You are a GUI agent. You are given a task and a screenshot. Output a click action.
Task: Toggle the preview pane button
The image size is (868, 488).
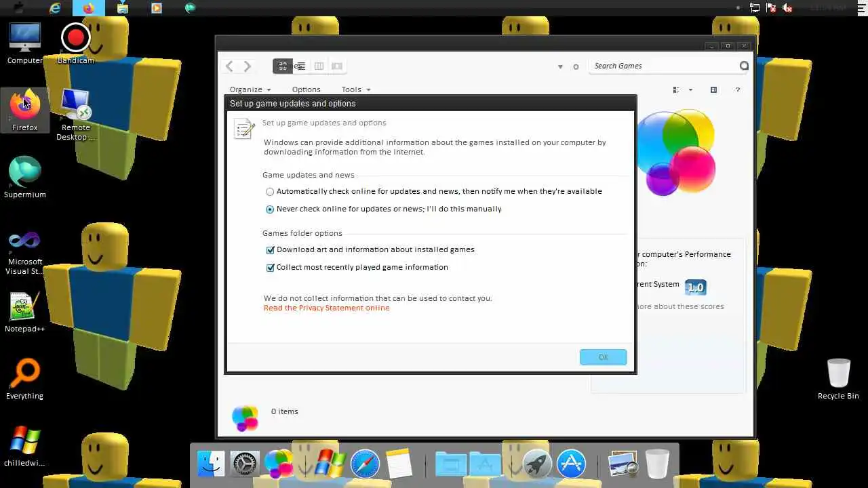[713, 89]
